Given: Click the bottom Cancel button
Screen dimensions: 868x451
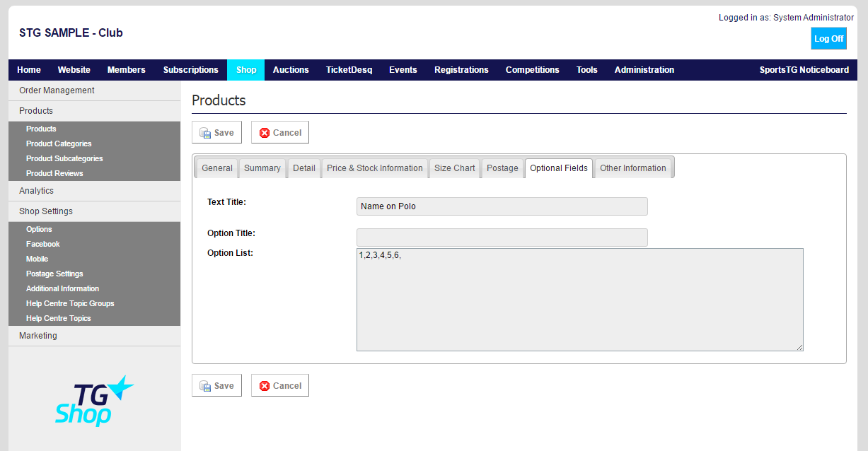Looking at the screenshot, I should (280, 385).
